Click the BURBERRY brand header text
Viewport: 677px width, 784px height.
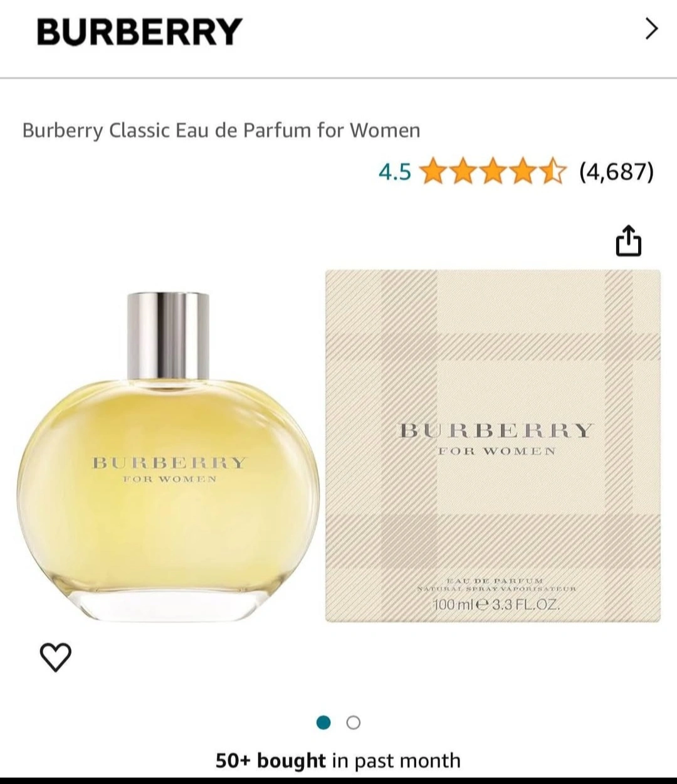click(139, 31)
